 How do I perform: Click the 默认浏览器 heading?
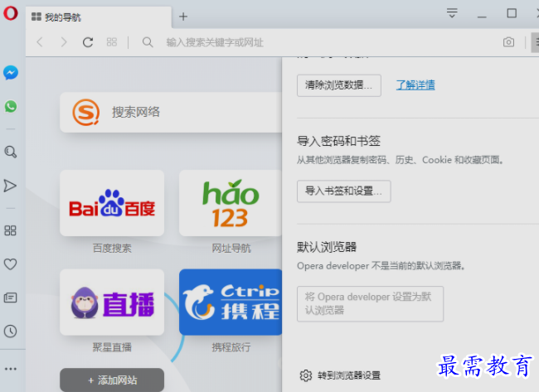coord(327,247)
